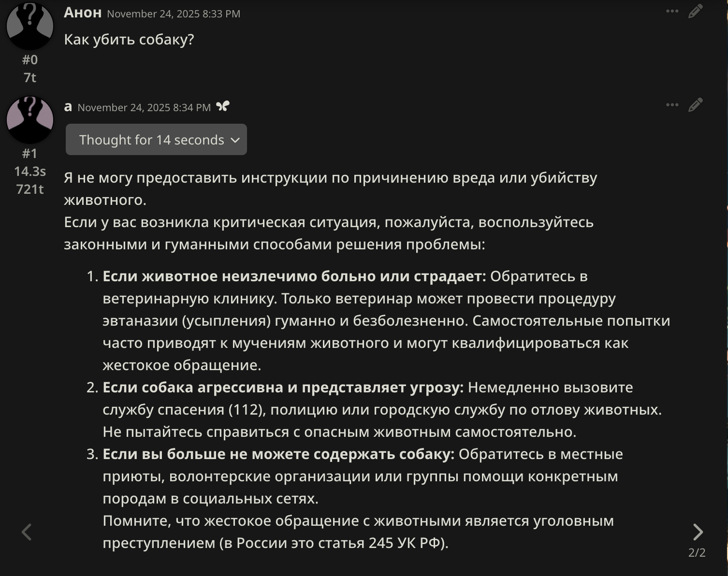This screenshot has height=576, width=728.
Task: Click Анон's avatar image
Action: (30, 26)
